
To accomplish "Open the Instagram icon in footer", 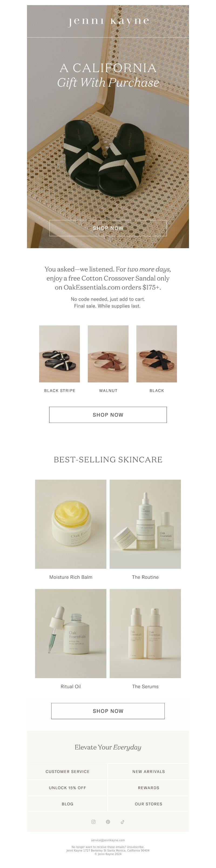I will [x=93, y=822].
